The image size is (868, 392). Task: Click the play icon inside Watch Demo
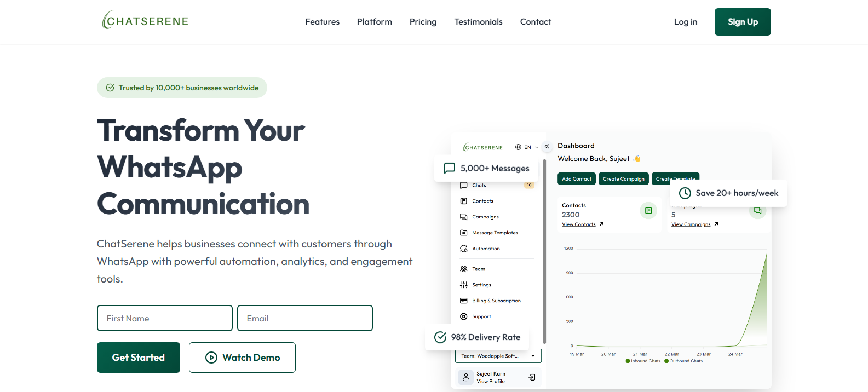211,358
